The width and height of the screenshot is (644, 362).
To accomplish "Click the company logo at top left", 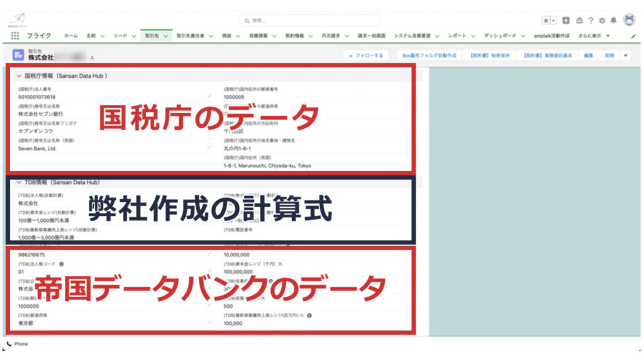I will point(18,19).
